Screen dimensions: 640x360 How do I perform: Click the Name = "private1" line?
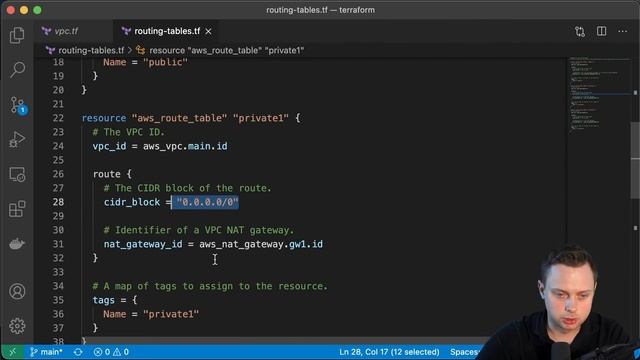coord(151,314)
